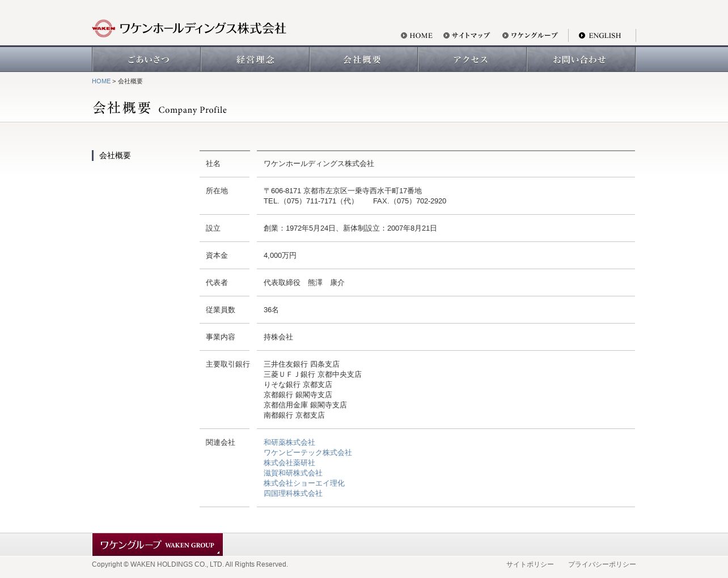Open the ワケングループ header link
The image size is (728, 578).
click(534, 36)
